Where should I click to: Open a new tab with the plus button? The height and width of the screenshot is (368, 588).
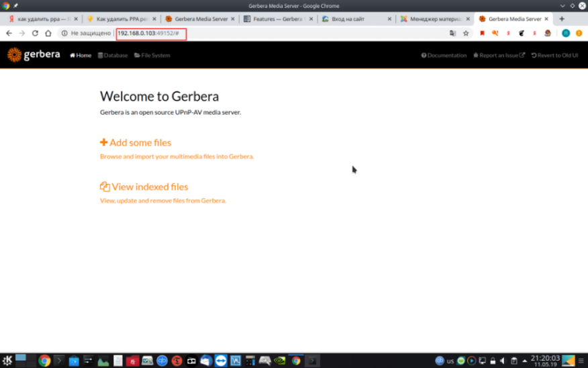(x=562, y=19)
